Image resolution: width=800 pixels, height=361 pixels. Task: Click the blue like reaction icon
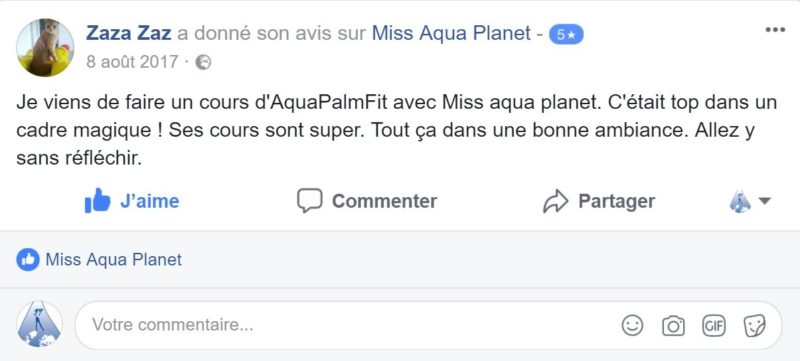[28, 260]
